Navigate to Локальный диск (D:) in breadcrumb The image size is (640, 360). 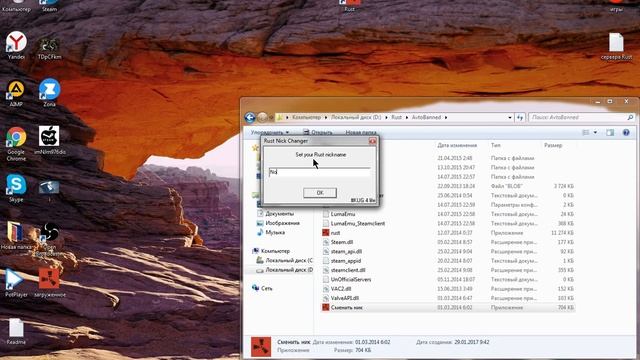pyautogui.click(x=356, y=118)
